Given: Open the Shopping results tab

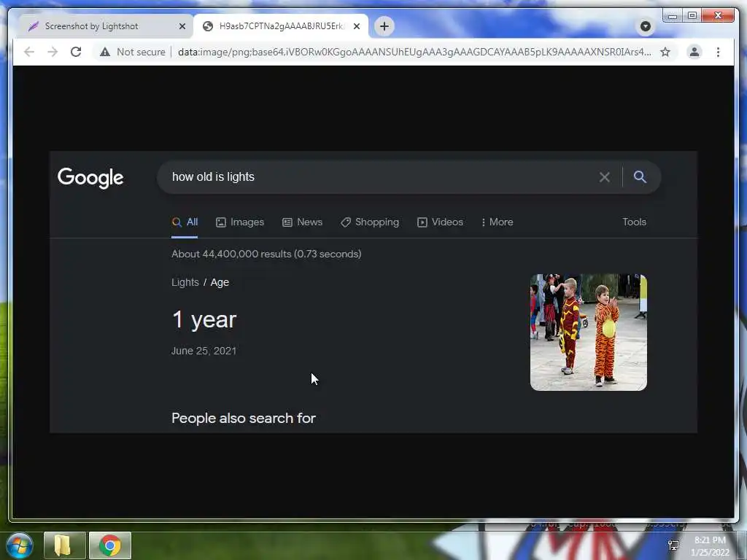Looking at the screenshot, I should coord(370,222).
